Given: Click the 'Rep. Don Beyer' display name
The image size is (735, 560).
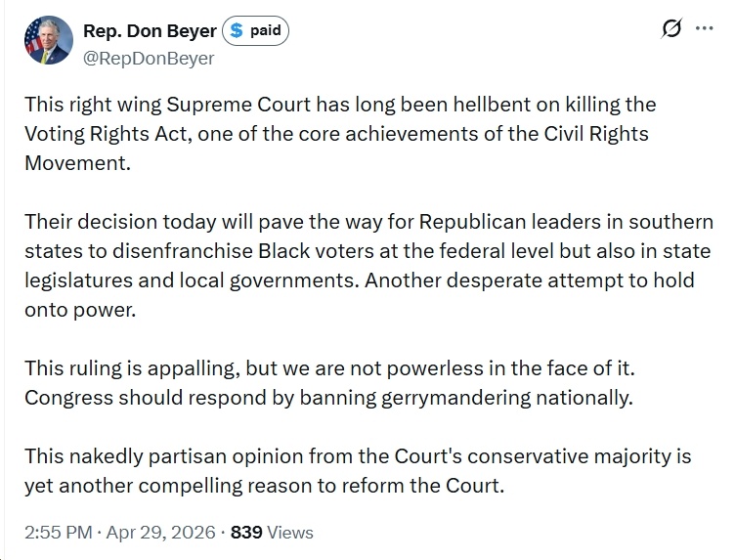Looking at the screenshot, I should pyautogui.click(x=150, y=31).
